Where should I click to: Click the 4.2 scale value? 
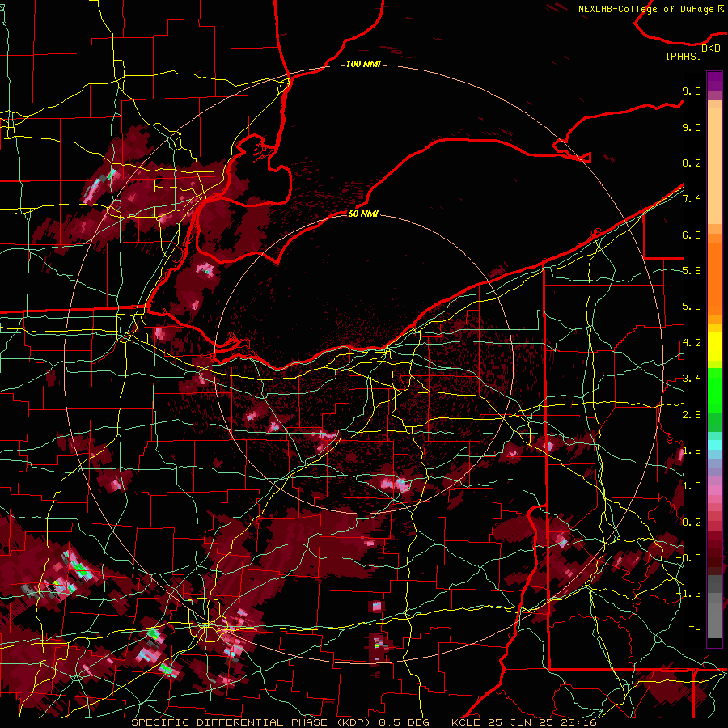[692, 343]
